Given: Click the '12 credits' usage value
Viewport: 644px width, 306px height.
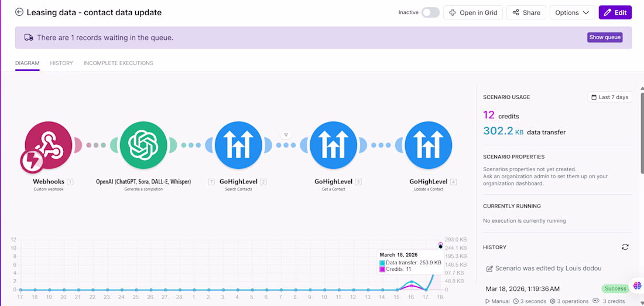Looking at the screenshot, I should click(x=501, y=115).
